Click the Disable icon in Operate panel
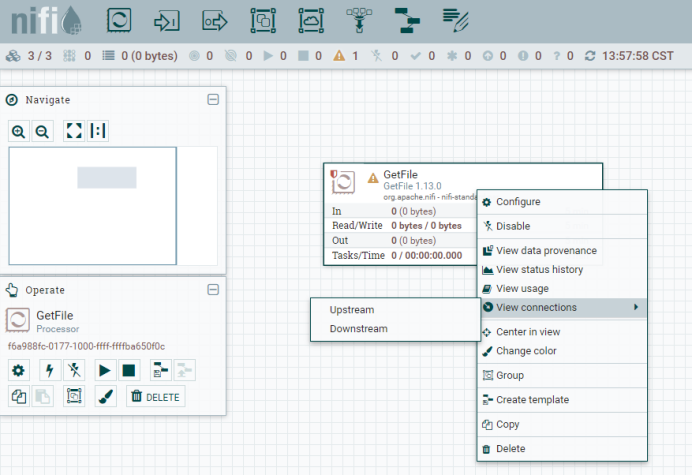This screenshot has height=475, width=692. click(x=74, y=370)
